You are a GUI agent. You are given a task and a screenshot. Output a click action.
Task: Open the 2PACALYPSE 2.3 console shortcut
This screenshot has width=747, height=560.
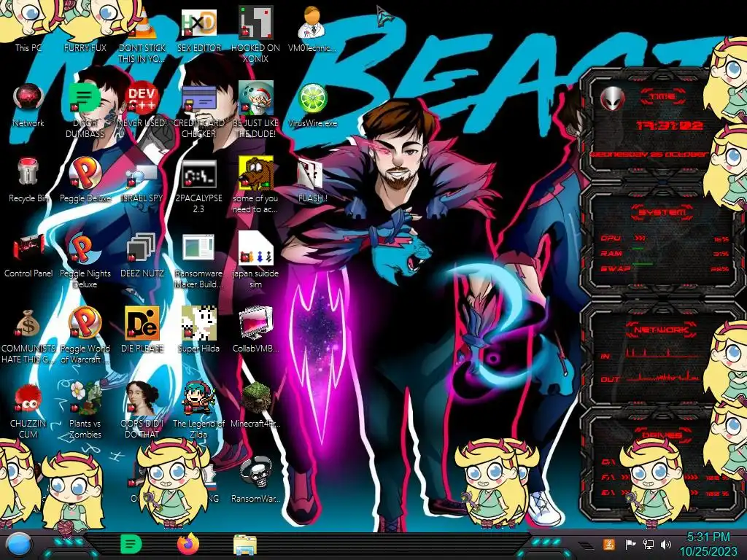(x=198, y=186)
